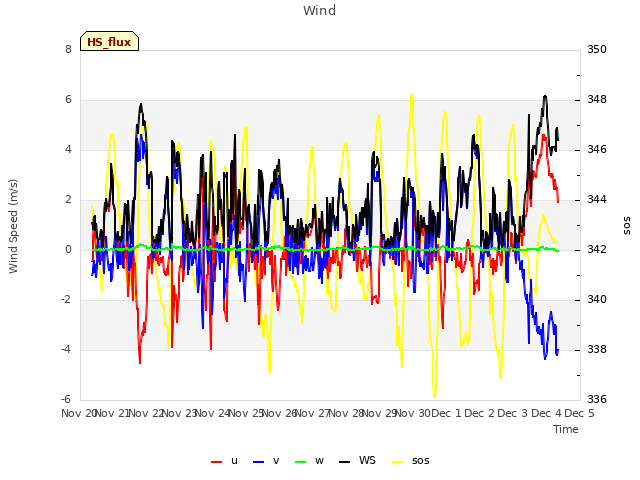The width and height of the screenshot is (640, 480).
Task: Click the blue v legend color marker
Action: tap(259, 462)
